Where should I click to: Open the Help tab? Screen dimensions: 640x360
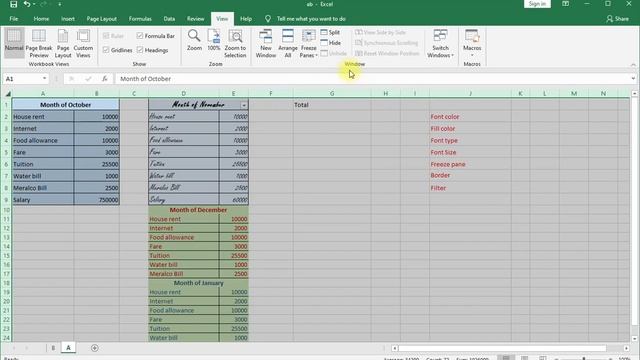pos(246,19)
